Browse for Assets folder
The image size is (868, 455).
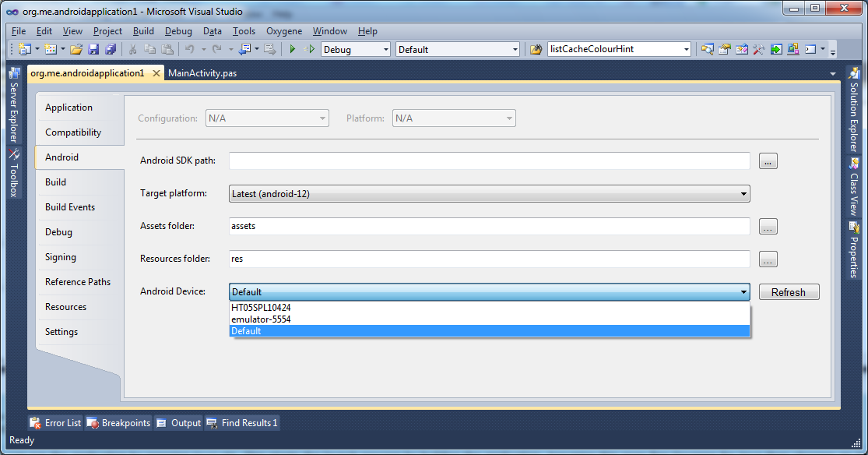(x=768, y=227)
